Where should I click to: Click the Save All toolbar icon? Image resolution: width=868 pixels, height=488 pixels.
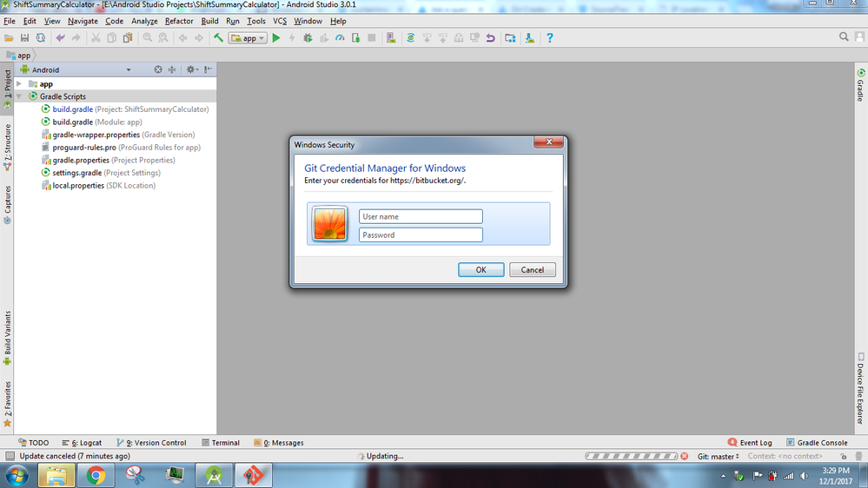pyautogui.click(x=24, y=37)
